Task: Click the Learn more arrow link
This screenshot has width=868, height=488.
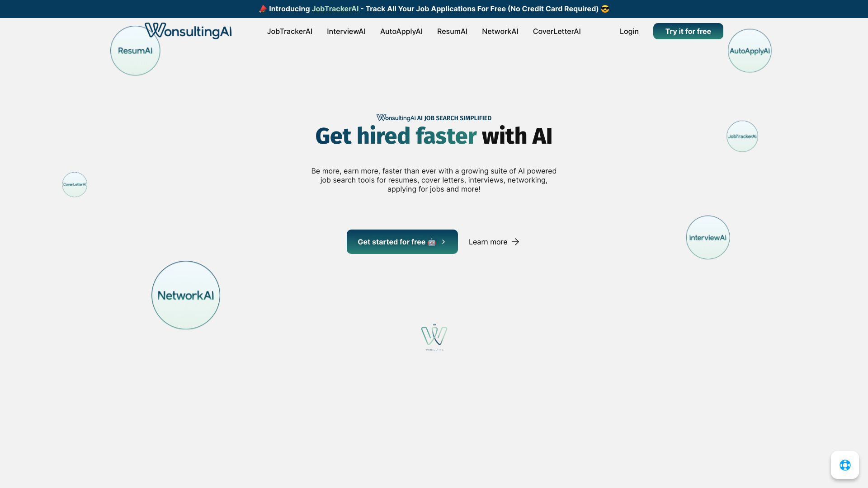Action: tap(494, 241)
